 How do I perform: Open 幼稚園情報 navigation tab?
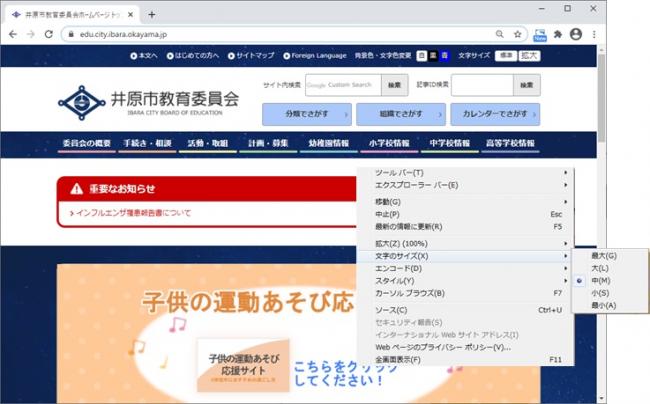[329, 143]
